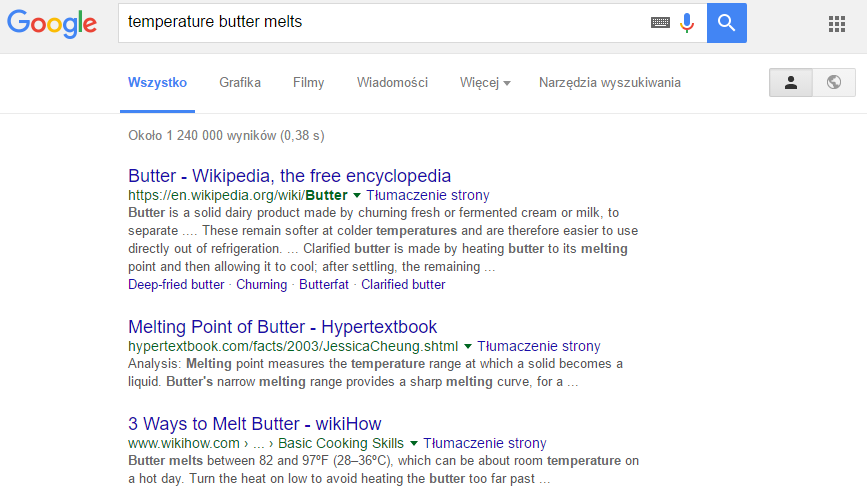
Task: Start voice search with microphone icon
Action: (687, 22)
